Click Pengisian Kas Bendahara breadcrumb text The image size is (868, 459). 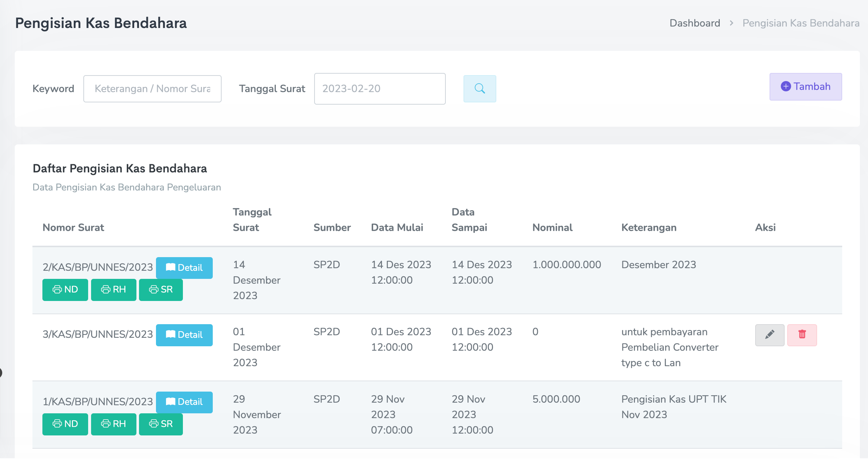point(801,23)
